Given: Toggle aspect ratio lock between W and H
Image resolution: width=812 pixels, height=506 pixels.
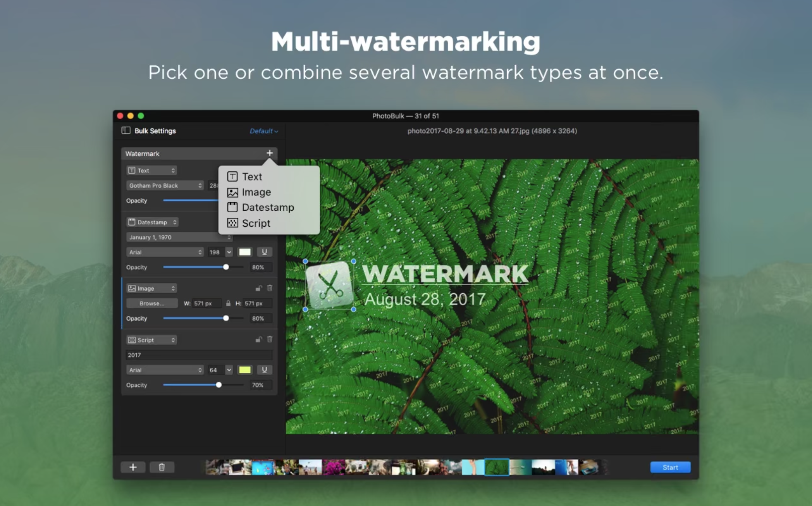Looking at the screenshot, I should pyautogui.click(x=228, y=303).
